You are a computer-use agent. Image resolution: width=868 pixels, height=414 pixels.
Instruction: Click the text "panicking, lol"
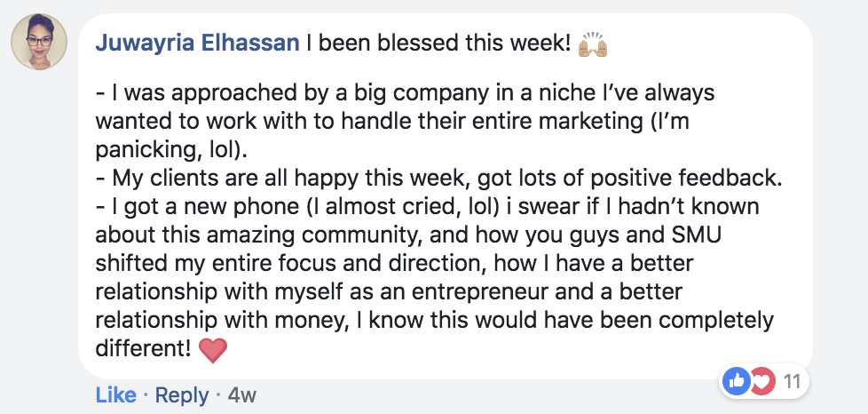pos(164,150)
